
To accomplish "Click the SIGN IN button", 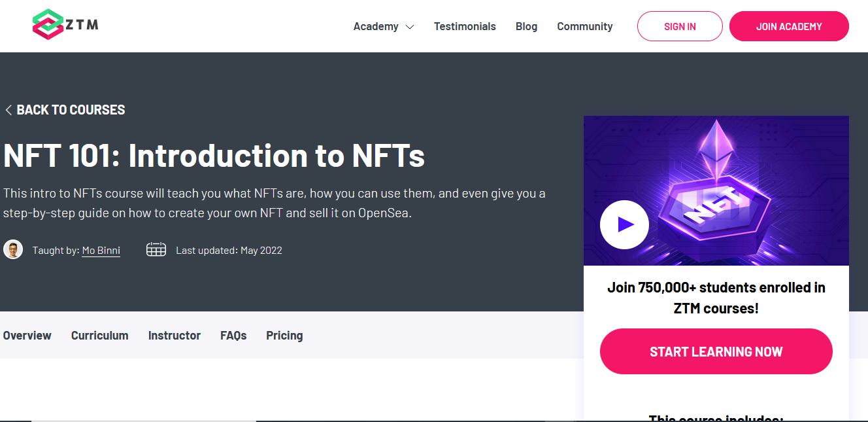I will click(x=680, y=26).
